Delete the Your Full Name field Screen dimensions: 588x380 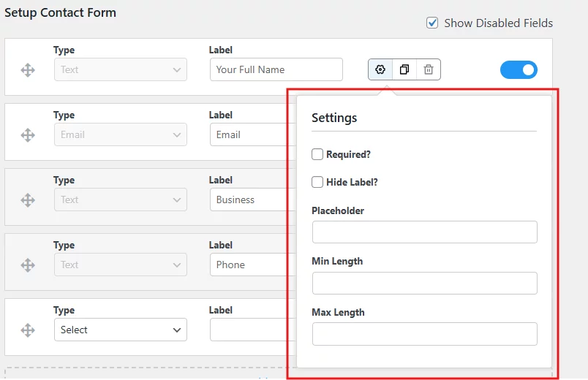click(x=429, y=69)
